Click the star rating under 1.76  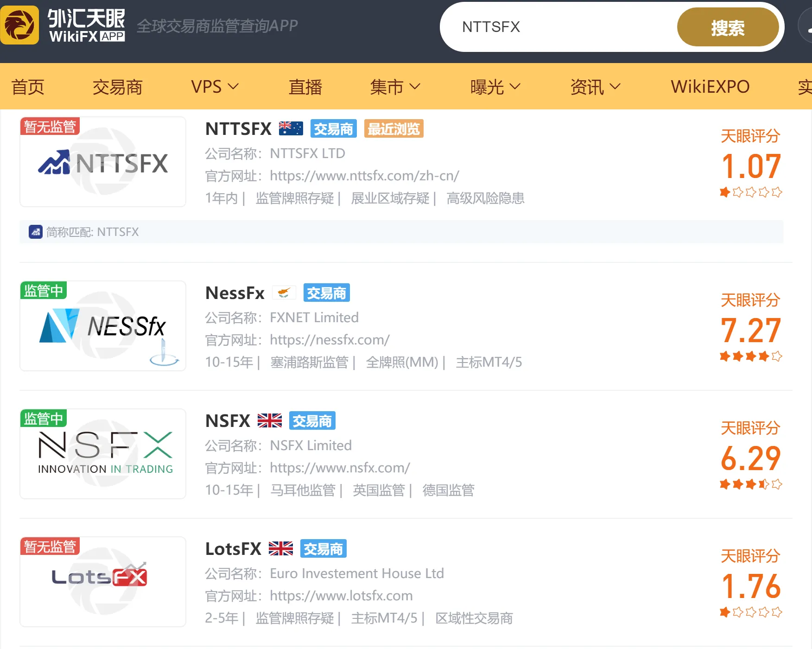pyautogui.click(x=751, y=612)
